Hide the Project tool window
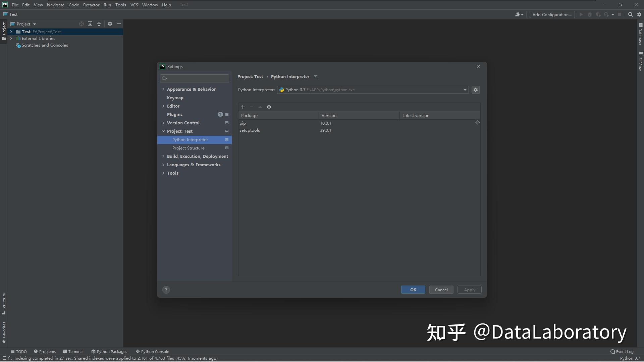Viewport: 644px width, 362px height. click(x=119, y=24)
